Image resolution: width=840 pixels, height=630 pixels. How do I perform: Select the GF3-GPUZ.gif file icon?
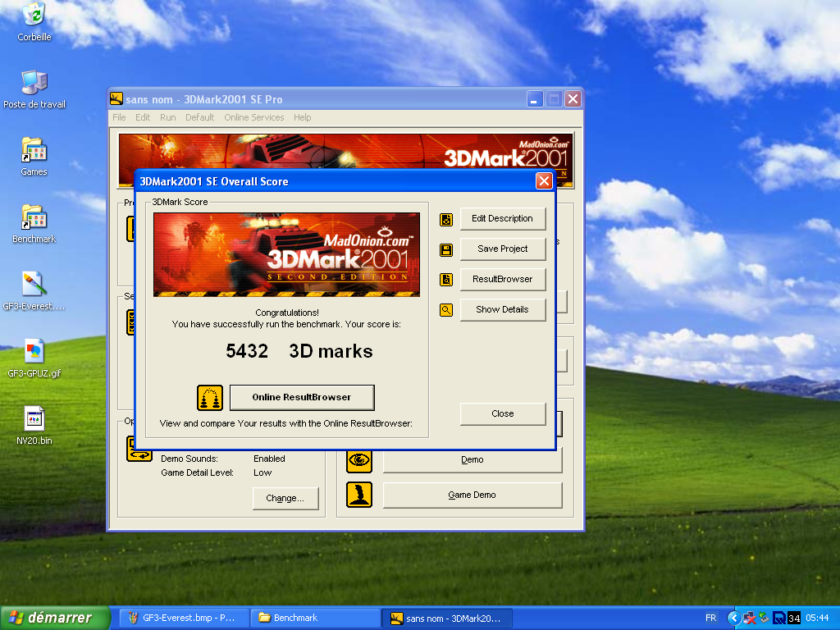34,352
